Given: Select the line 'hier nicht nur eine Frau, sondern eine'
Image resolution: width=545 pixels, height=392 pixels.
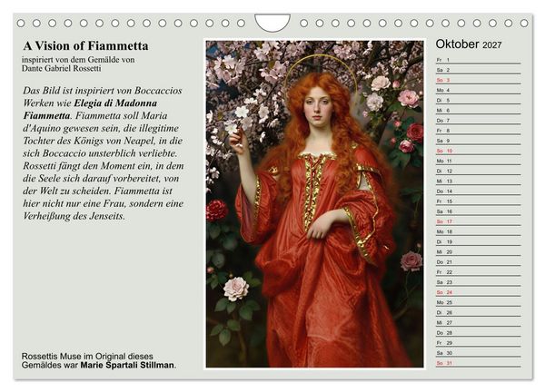Looking at the screenshot, I should tap(104, 203).
